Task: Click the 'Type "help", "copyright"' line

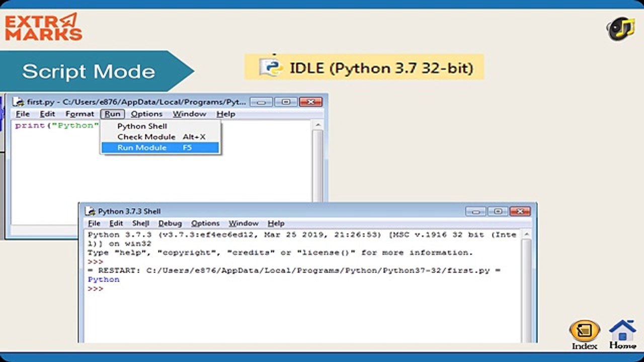Action: point(280,252)
